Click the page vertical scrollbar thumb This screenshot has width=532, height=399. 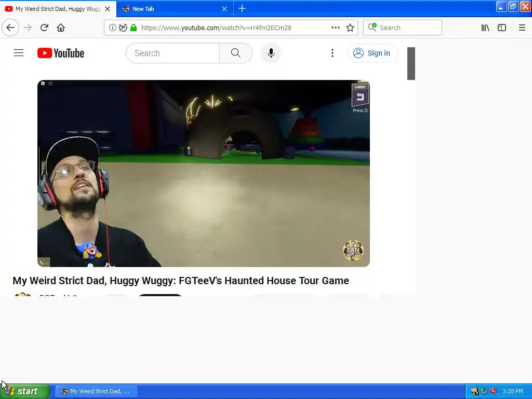point(411,63)
